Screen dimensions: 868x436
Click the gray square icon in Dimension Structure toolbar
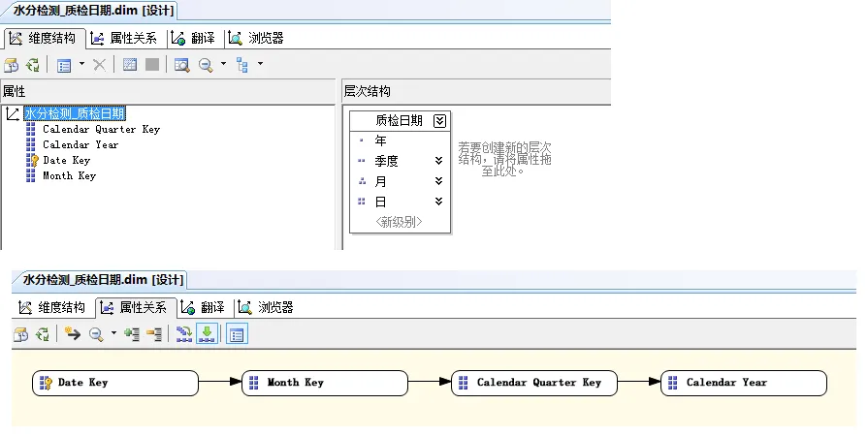152,65
